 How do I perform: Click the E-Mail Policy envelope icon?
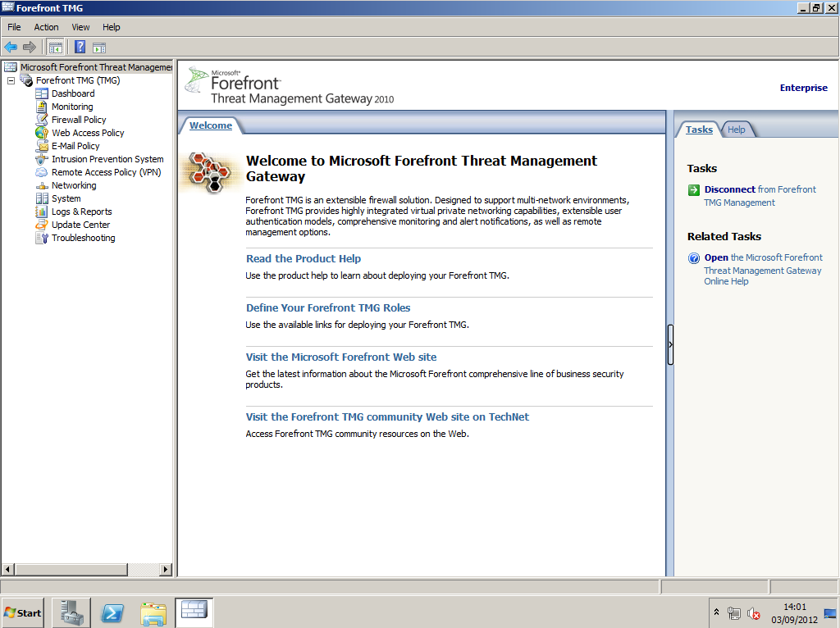tap(42, 146)
